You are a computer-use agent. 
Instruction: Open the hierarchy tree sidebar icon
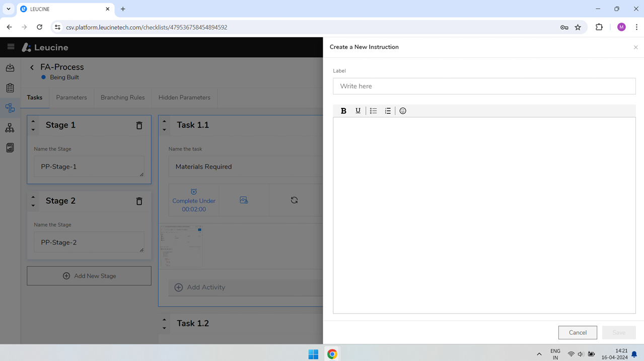[10, 128]
